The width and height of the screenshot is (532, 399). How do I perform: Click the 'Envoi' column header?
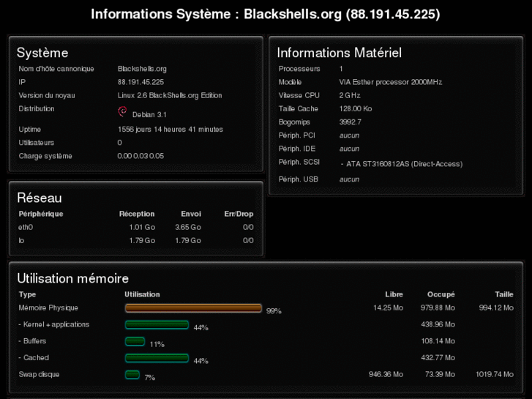(x=191, y=214)
